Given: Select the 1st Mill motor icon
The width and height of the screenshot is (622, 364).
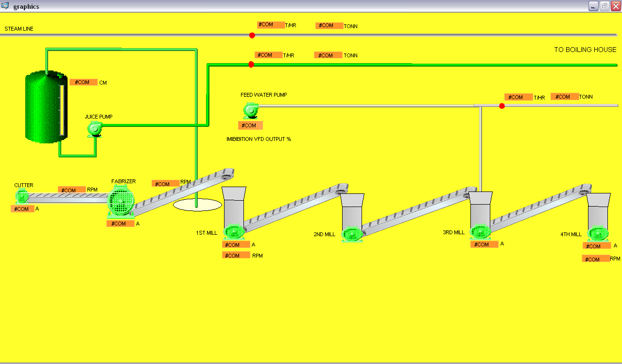Looking at the screenshot, I should coord(234,232).
